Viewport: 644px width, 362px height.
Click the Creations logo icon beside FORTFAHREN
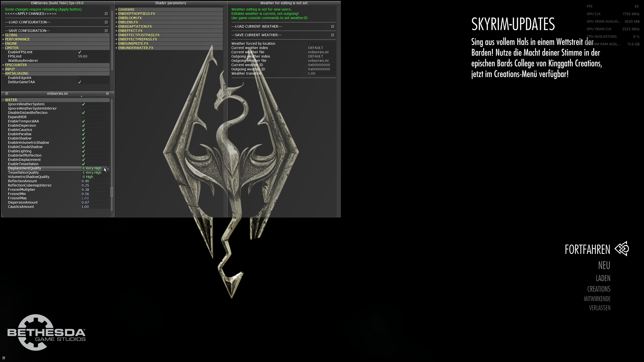pos(622,249)
